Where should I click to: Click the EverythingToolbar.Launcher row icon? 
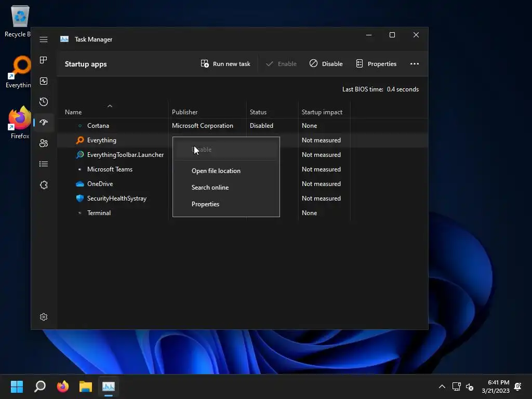(x=79, y=155)
